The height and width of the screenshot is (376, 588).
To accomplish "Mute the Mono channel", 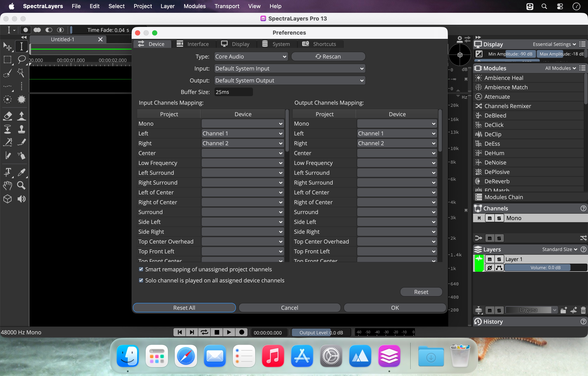I will (490, 218).
